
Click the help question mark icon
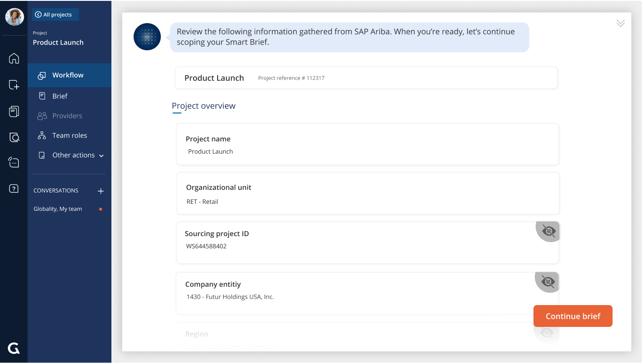[x=14, y=188]
